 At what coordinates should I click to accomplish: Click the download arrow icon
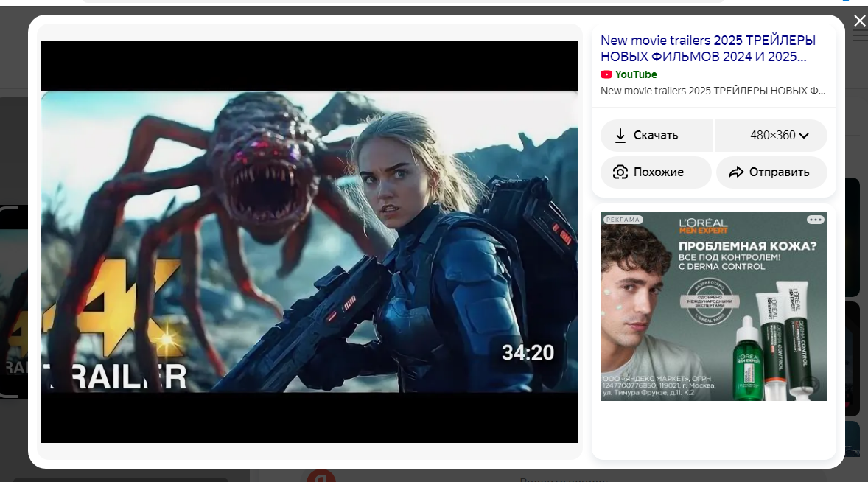[x=620, y=136]
